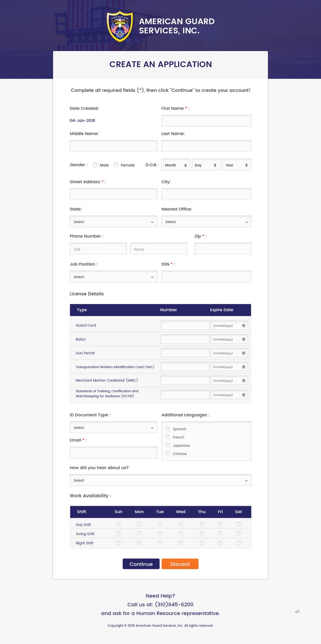Viewport: 321px width, 644px height.
Task: Open the Gun Permit expire date calendar
Action: [x=245, y=352]
